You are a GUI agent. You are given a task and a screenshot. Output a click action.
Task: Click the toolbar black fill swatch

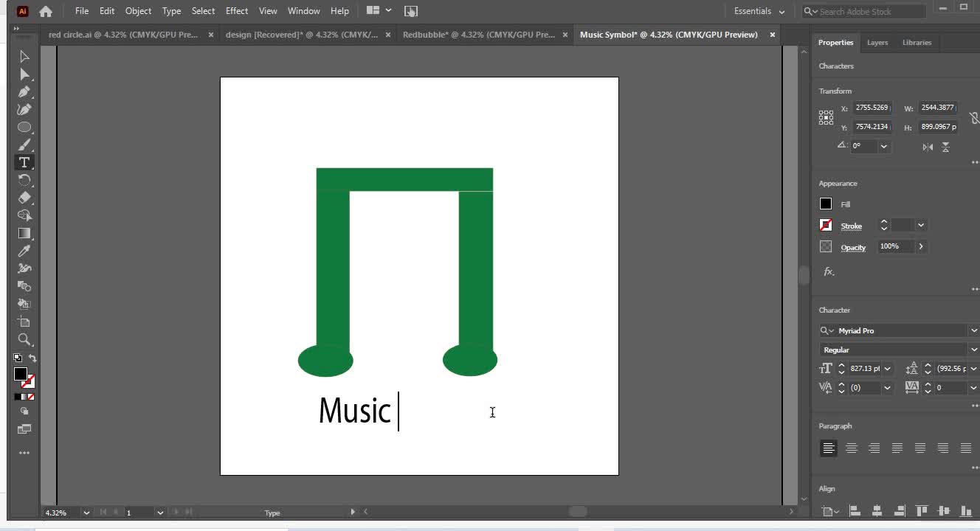pos(21,374)
